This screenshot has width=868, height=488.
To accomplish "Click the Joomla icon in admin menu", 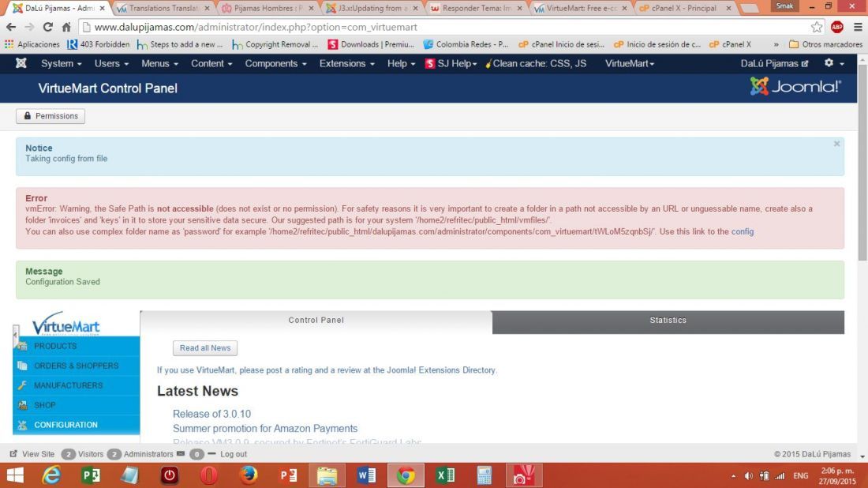I will [x=21, y=63].
